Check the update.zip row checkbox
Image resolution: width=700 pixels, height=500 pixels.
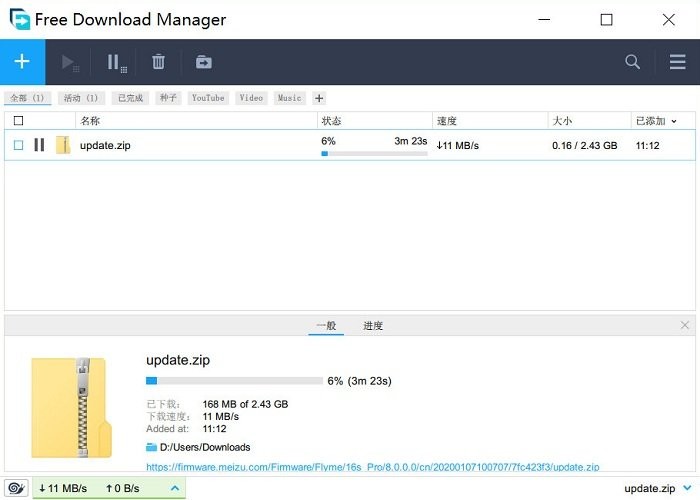18,145
